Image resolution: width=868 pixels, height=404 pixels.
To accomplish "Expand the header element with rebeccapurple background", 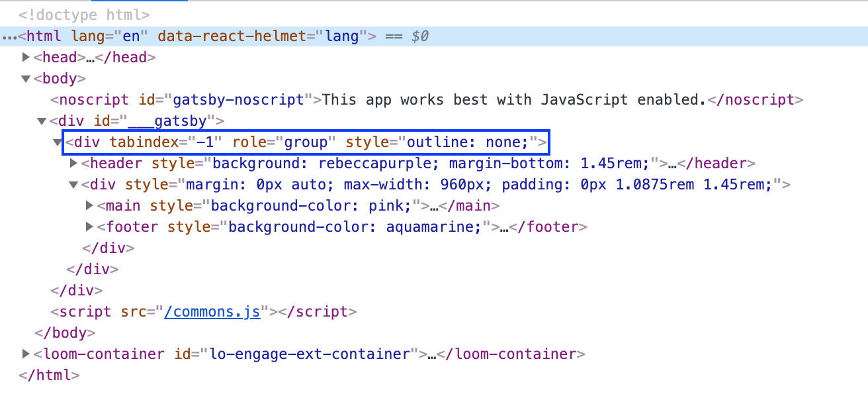I will [x=73, y=163].
